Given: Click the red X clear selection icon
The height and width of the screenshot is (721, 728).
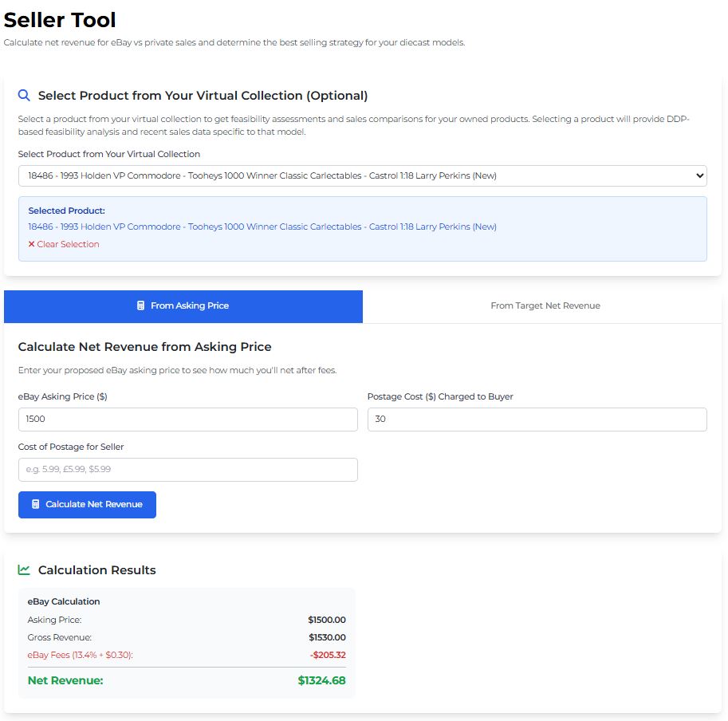Looking at the screenshot, I should coord(32,244).
